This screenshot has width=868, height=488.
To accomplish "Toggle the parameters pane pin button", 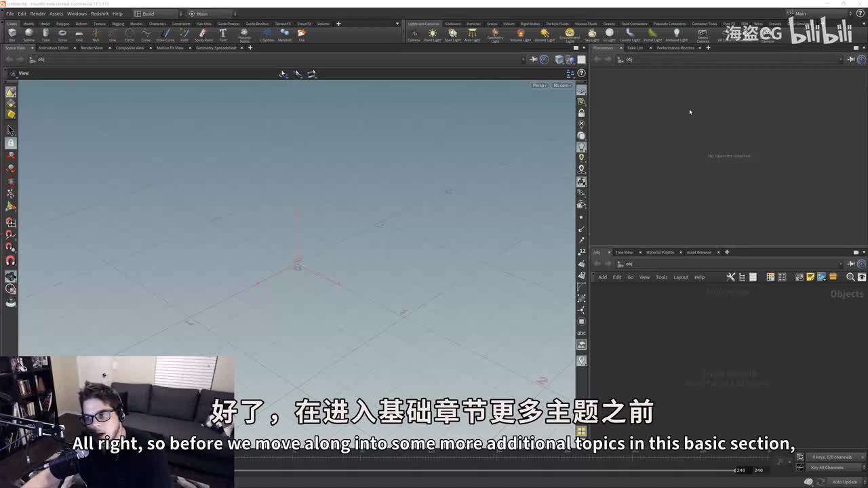I will (851, 59).
